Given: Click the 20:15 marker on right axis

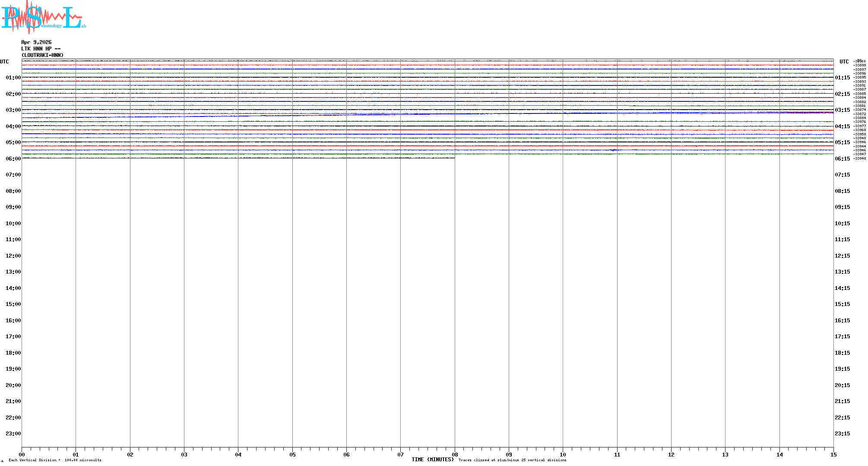Looking at the screenshot, I should tap(842, 385).
